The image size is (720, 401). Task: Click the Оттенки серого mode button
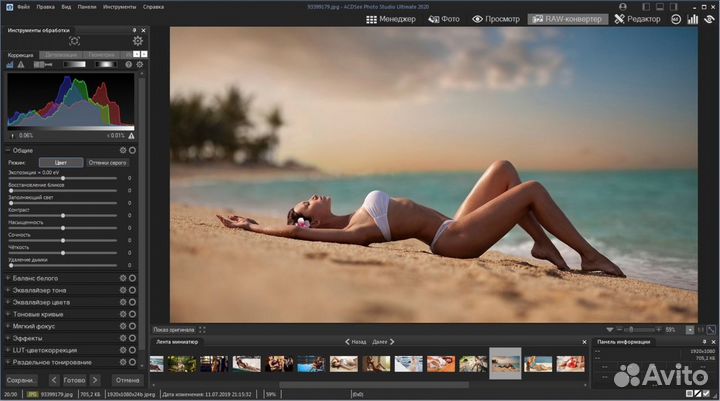coord(107,162)
